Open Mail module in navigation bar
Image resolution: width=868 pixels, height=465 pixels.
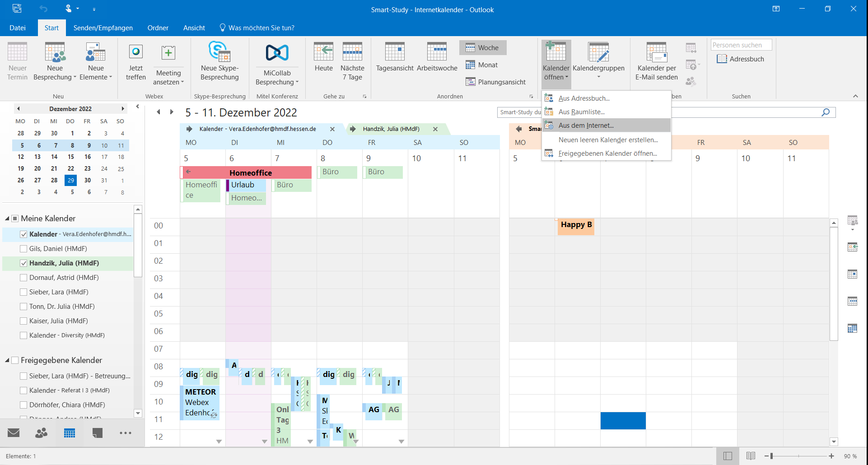(x=14, y=433)
